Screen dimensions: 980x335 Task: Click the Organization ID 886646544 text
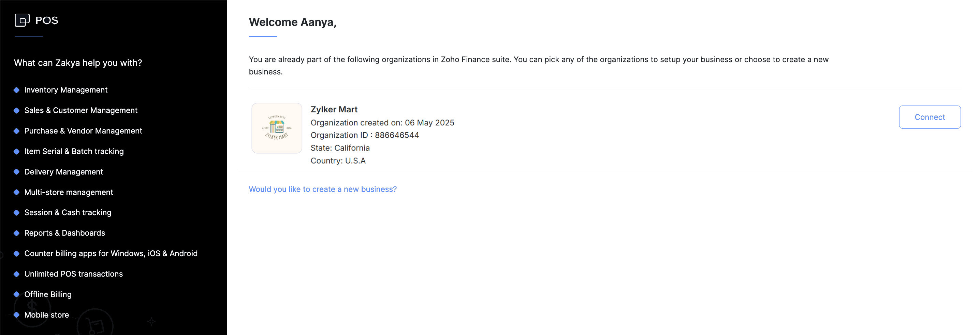(364, 135)
